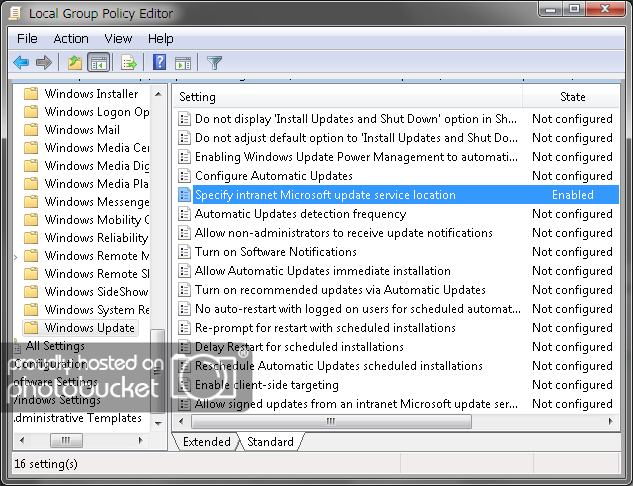Image resolution: width=633 pixels, height=486 pixels.
Task: Click the Forward arrow toolbar icon
Action: pyautogui.click(x=44, y=63)
